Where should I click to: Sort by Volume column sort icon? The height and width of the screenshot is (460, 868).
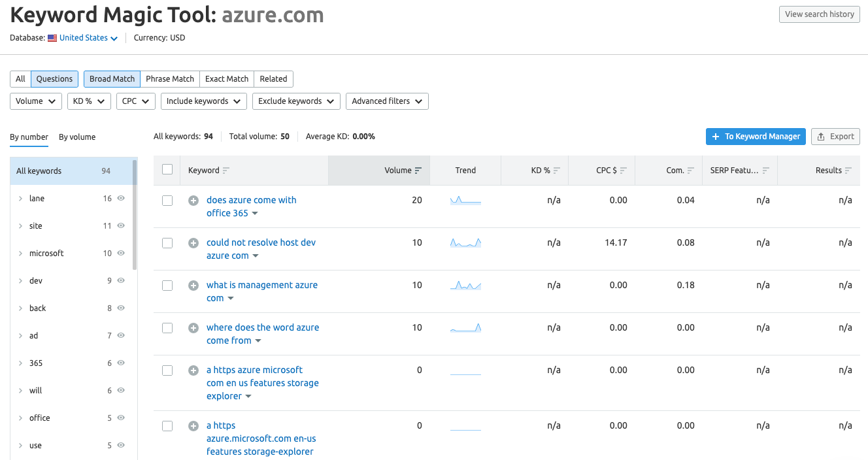418,171
